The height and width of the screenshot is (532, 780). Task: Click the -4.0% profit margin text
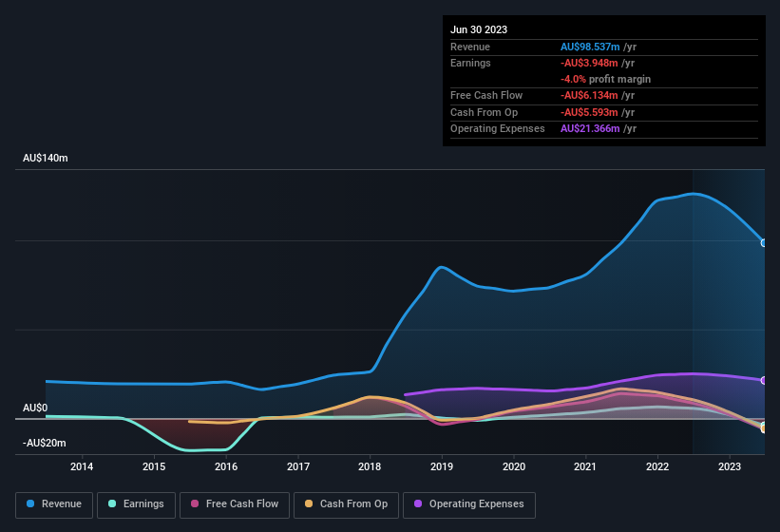(605, 79)
